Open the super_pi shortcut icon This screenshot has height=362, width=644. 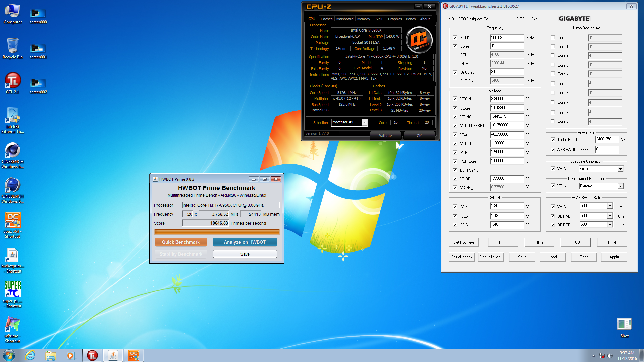[x=13, y=295]
